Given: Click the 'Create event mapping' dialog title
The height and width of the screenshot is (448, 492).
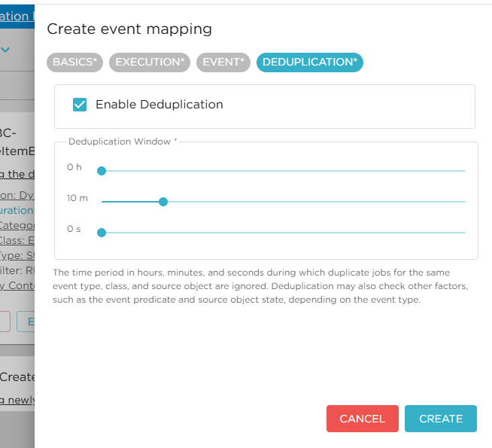Looking at the screenshot, I should 129,29.
